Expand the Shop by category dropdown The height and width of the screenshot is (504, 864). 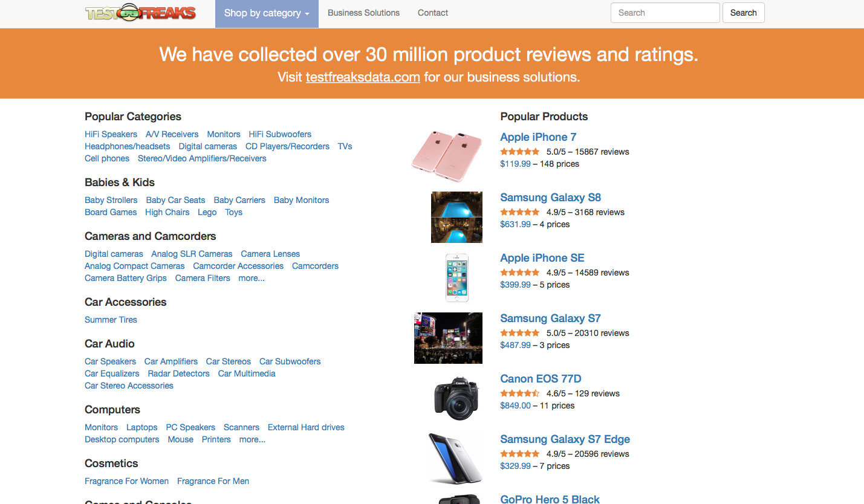pos(267,13)
